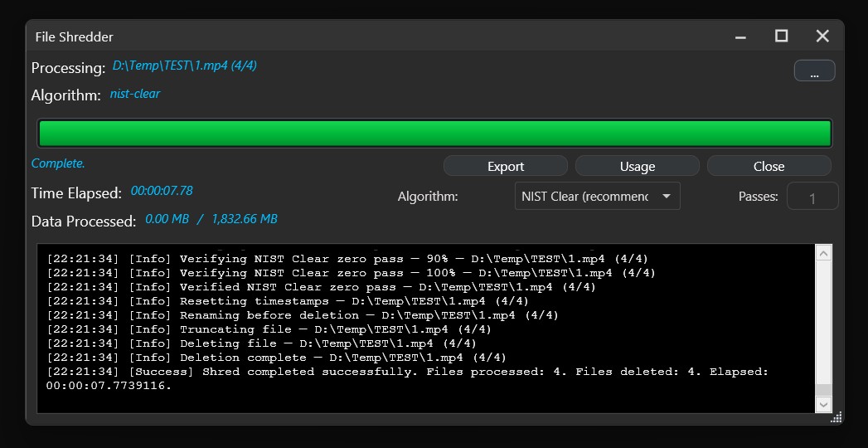
Task: Click the 'Complete.' status text
Action: (x=58, y=163)
